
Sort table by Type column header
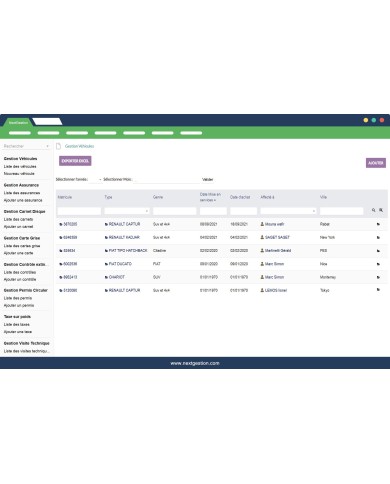point(108,197)
